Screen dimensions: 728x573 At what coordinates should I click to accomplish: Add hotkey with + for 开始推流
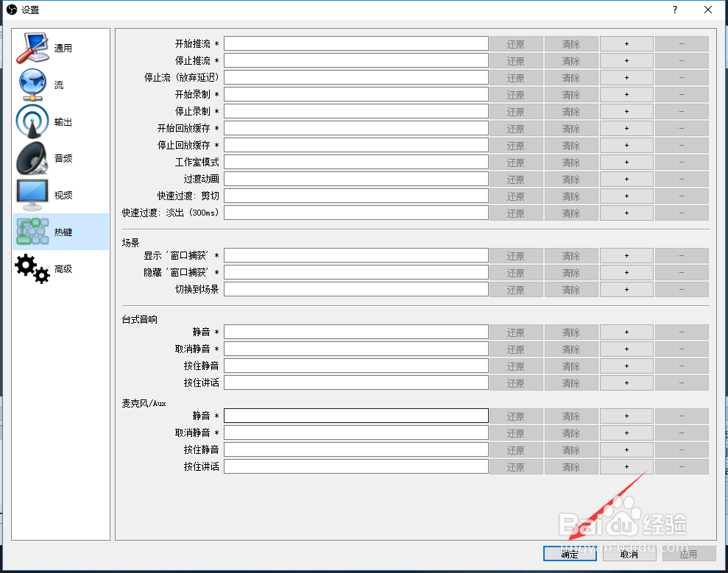pyautogui.click(x=626, y=44)
